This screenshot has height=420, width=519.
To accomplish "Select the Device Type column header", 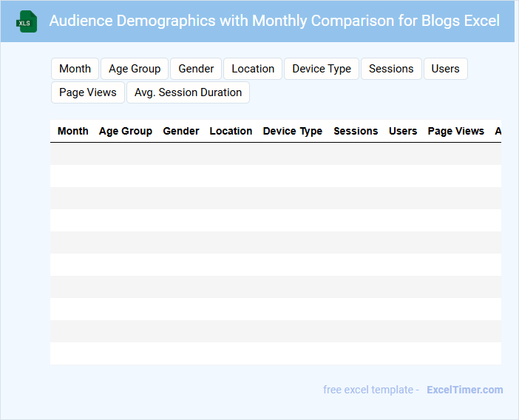I will (293, 131).
